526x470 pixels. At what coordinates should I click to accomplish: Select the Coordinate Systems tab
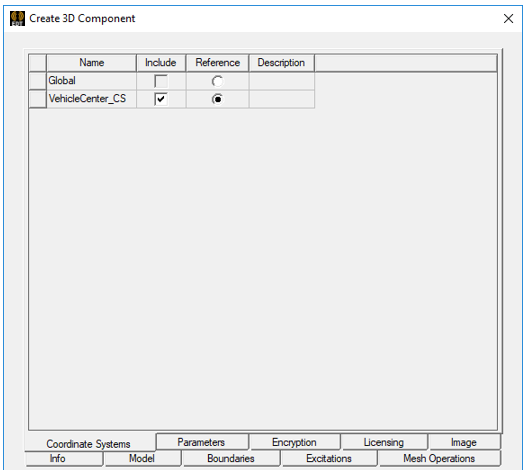coord(89,443)
